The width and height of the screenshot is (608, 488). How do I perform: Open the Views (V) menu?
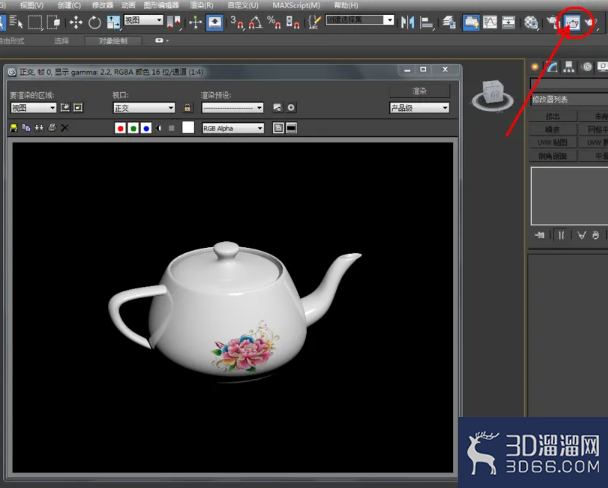(32, 5)
